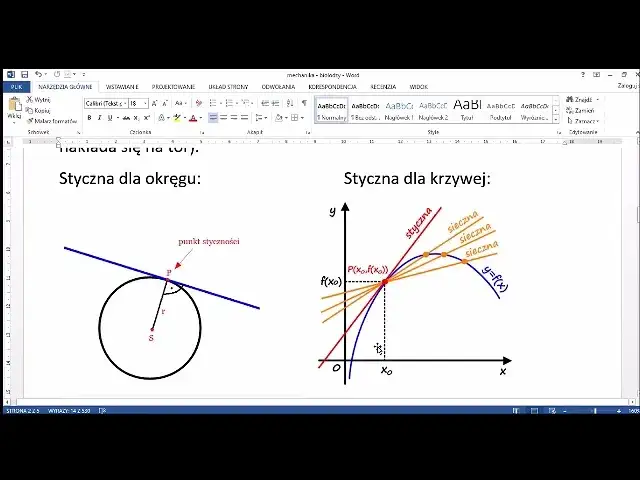Apply the Tytuł style
The width and height of the screenshot is (640, 480).
click(467, 111)
